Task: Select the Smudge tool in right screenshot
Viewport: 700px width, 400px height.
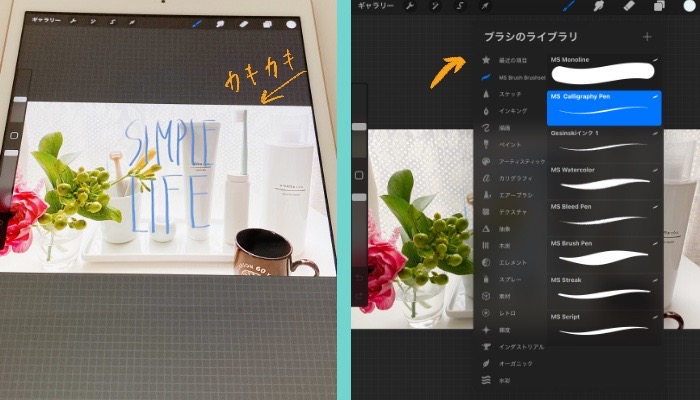Action: click(x=599, y=6)
